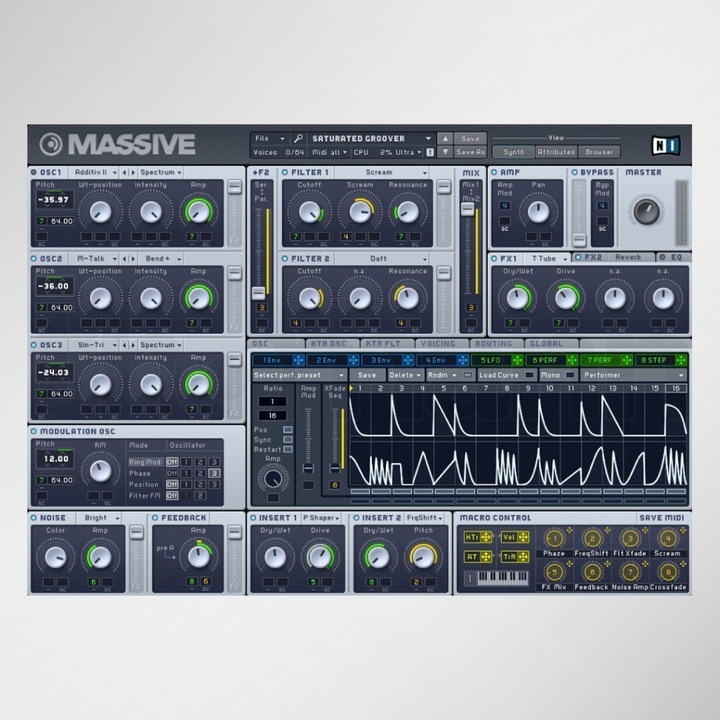
Task: Toggle the OSC1 power button
Action: (x=34, y=173)
